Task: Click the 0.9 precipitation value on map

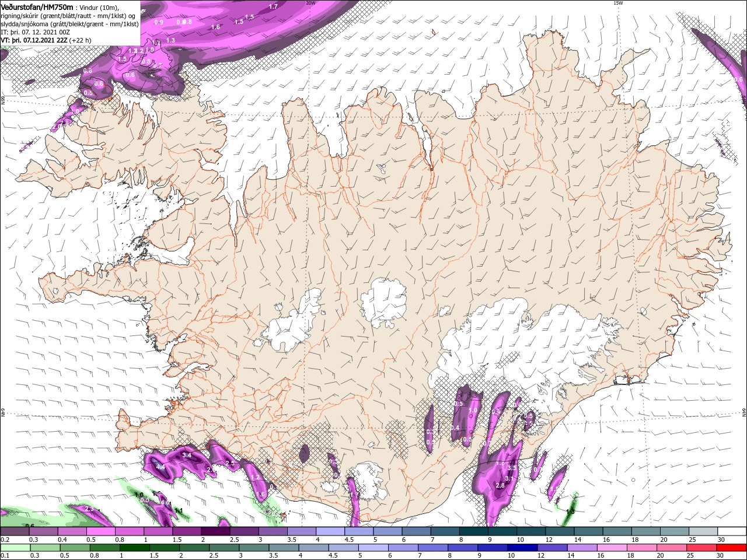Action: point(159,22)
